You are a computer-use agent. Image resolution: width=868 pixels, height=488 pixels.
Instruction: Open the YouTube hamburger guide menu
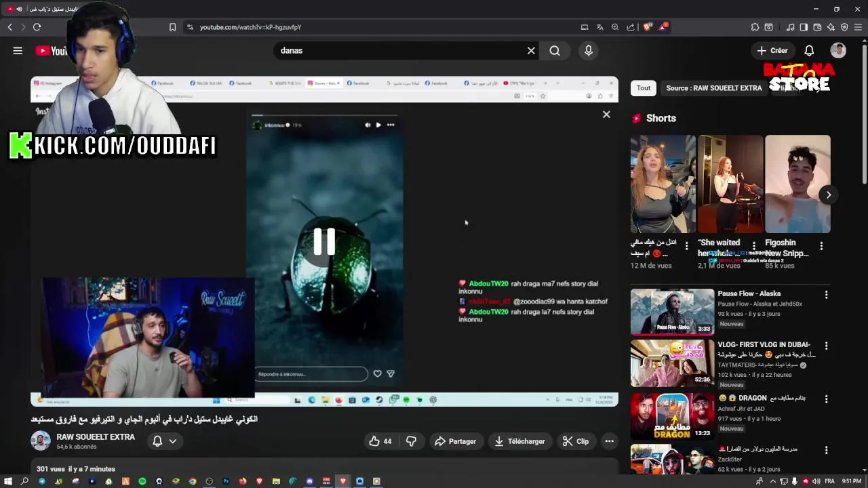coord(18,50)
